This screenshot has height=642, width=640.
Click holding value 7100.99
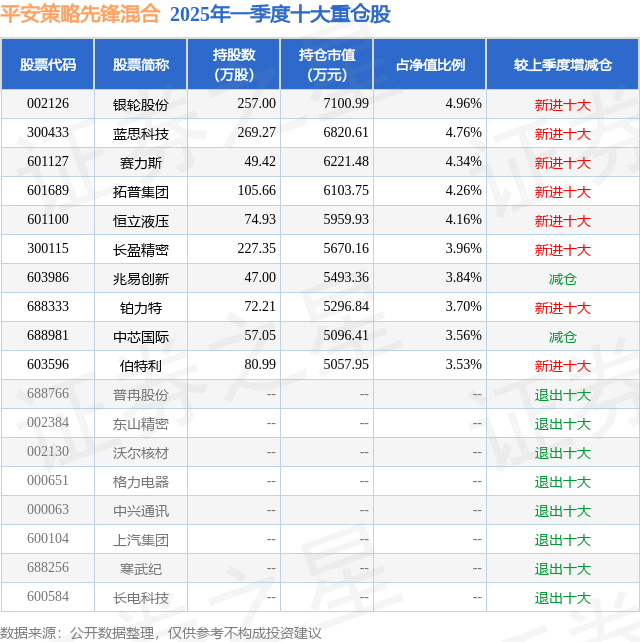coord(346,104)
